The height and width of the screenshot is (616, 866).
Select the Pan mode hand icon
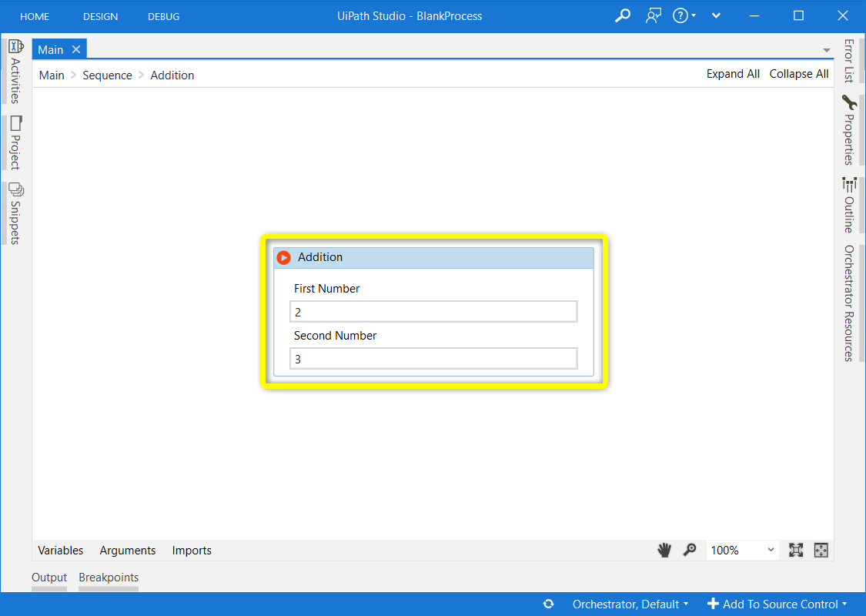click(x=664, y=550)
